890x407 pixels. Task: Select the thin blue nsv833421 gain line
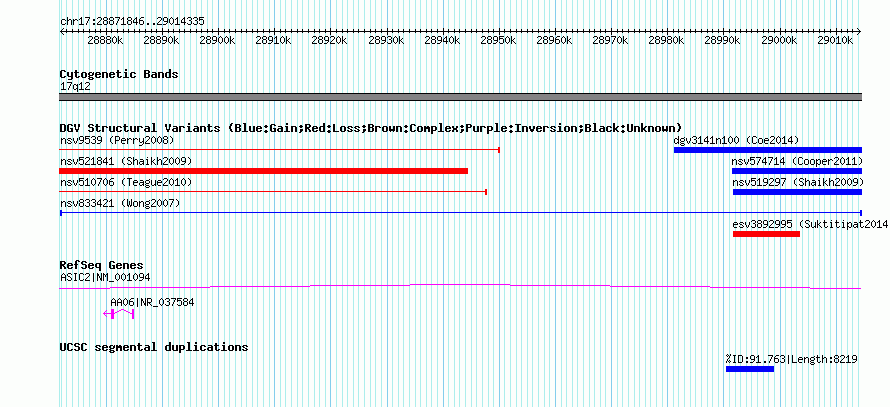461,213
